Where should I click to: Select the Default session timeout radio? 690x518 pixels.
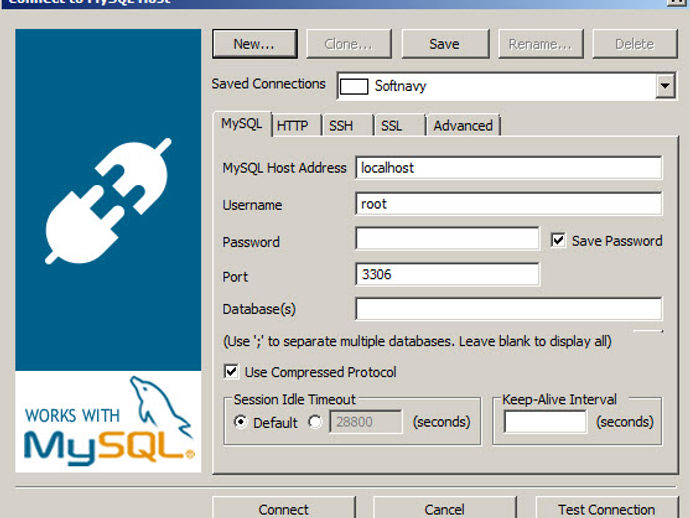(x=240, y=422)
